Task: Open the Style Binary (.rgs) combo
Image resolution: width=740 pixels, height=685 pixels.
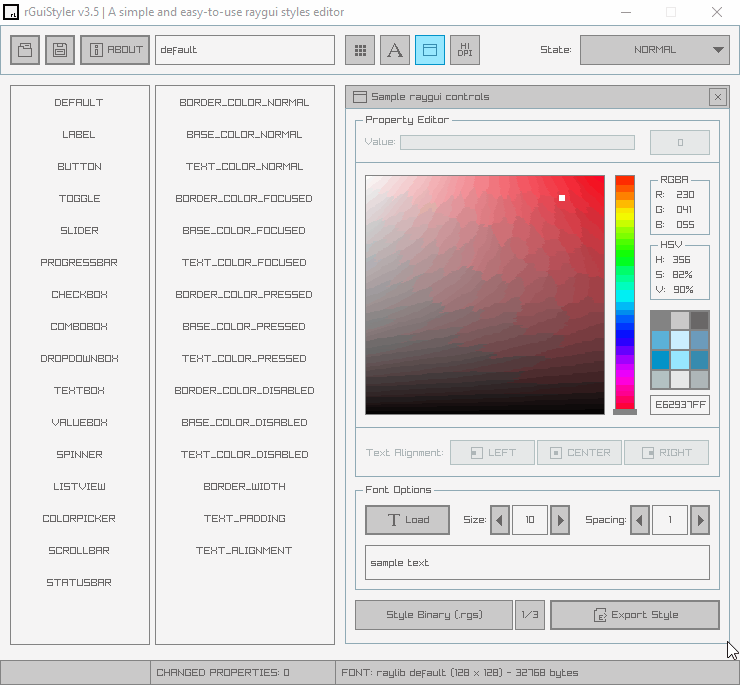Action: [x=434, y=615]
